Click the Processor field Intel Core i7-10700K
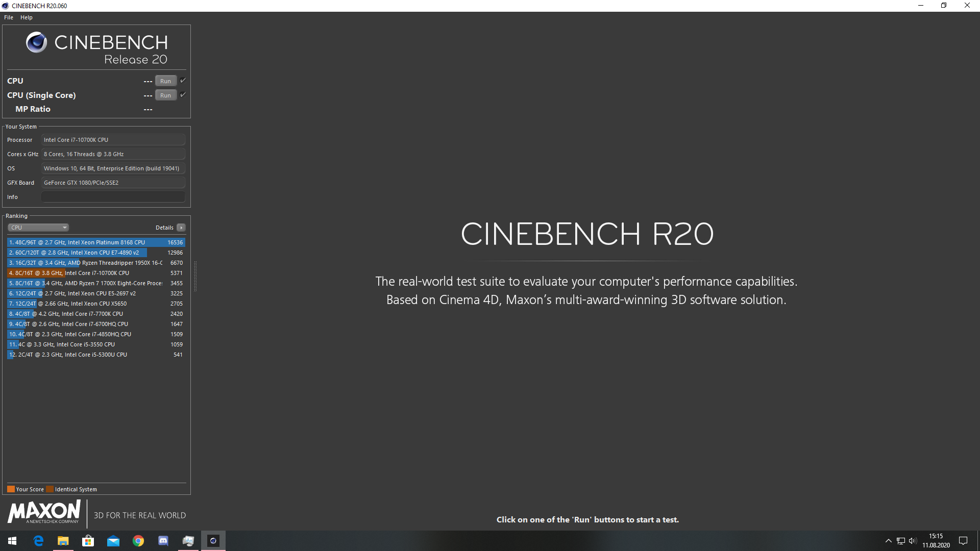 click(113, 140)
